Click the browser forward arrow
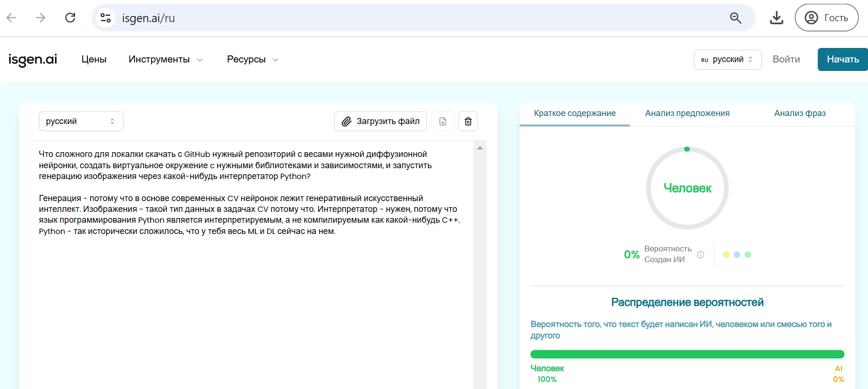Image resolution: width=868 pixels, height=389 pixels. coord(41,18)
